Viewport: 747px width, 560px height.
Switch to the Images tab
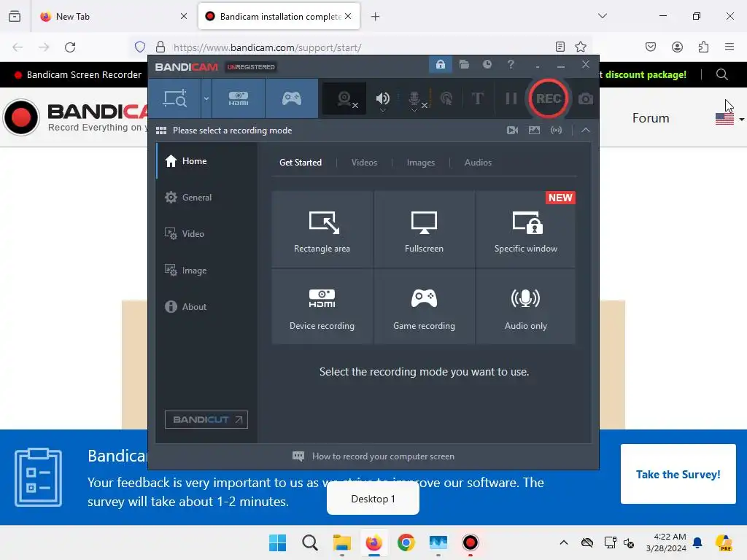(420, 163)
